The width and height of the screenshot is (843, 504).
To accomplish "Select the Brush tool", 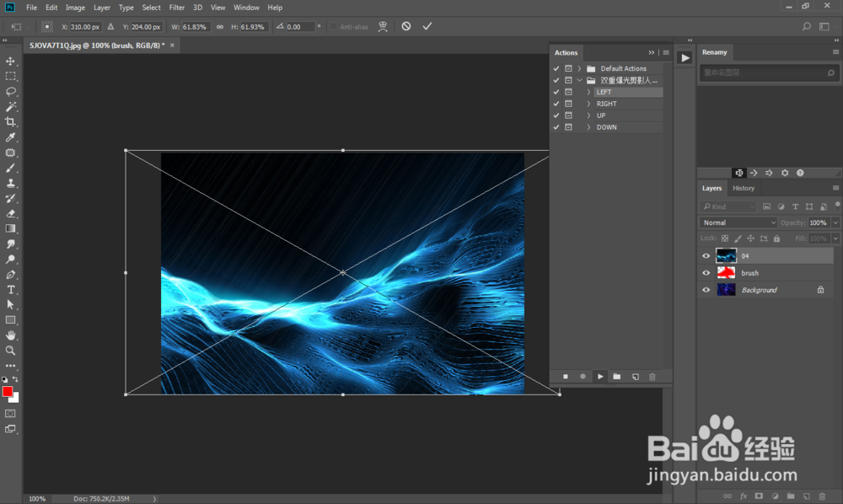I will [x=10, y=169].
